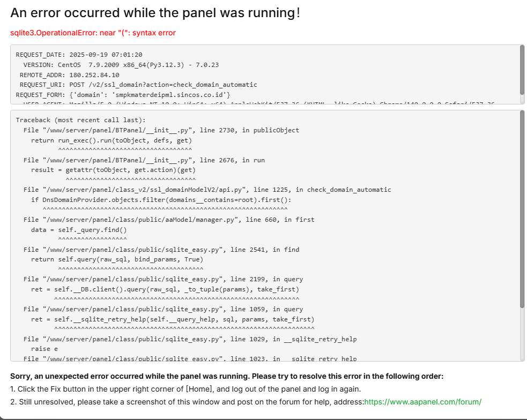Click the red sqlite3.OperationalError message
This screenshot has width=527, height=420.
pyautogui.click(x=93, y=33)
